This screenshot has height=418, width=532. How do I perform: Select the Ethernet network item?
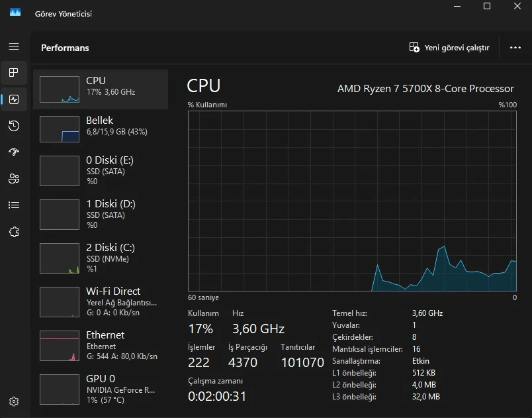tap(101, 346)
